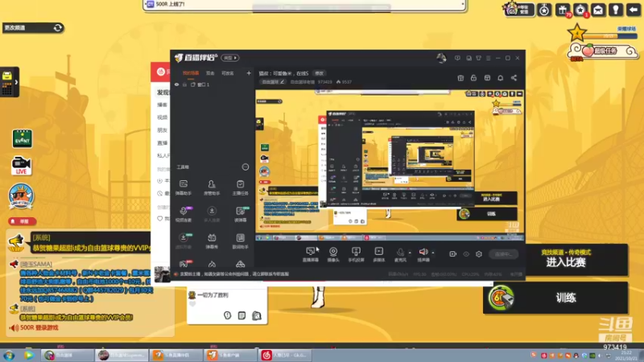
Task: Add 摄像头 camera source
Action: pos(333,254)
